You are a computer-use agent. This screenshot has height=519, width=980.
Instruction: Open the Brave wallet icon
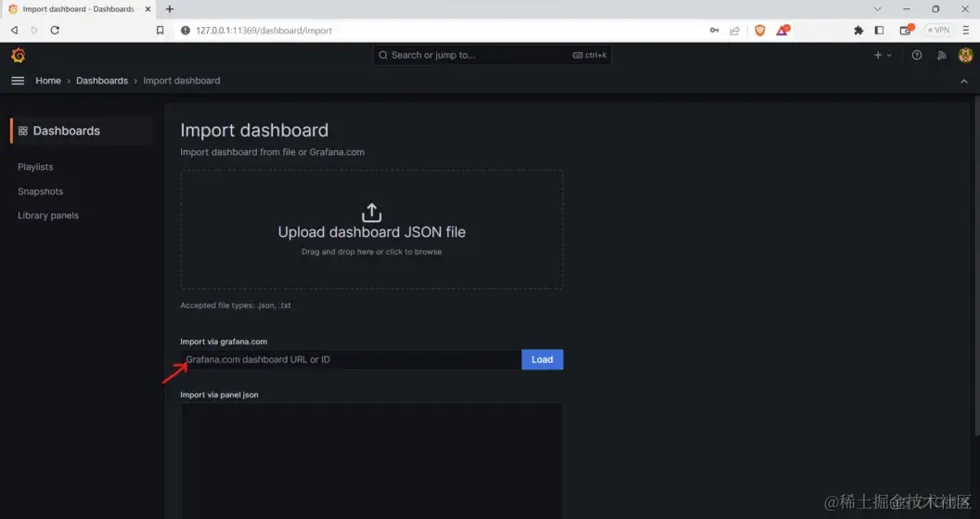tap(906, 30)
